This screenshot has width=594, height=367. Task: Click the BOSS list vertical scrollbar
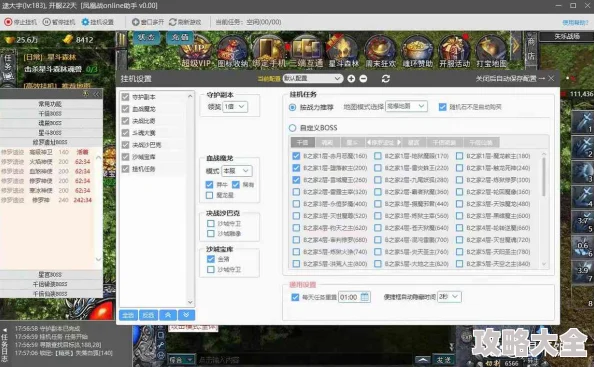point(544,176)
